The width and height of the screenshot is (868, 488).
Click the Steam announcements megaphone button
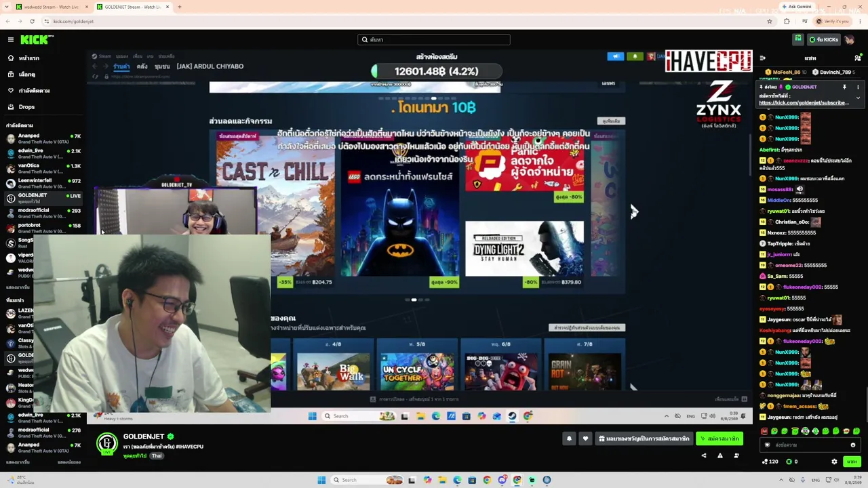point(615,56)
